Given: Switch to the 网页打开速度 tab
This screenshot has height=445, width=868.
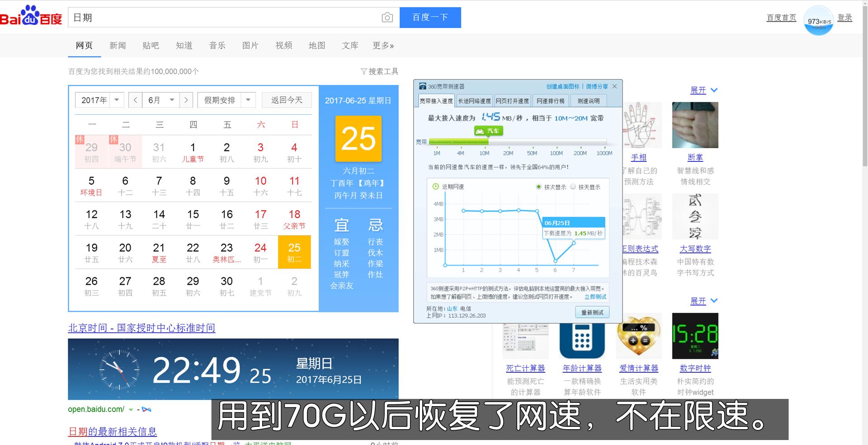Looking at the screenshot, I should point(513,101).
